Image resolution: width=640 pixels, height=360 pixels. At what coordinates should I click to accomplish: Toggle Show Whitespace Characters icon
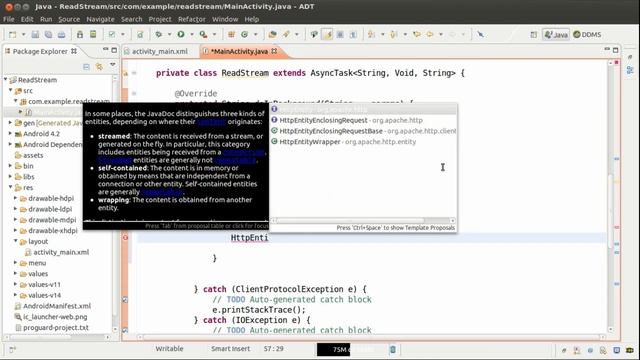point(353,35)
